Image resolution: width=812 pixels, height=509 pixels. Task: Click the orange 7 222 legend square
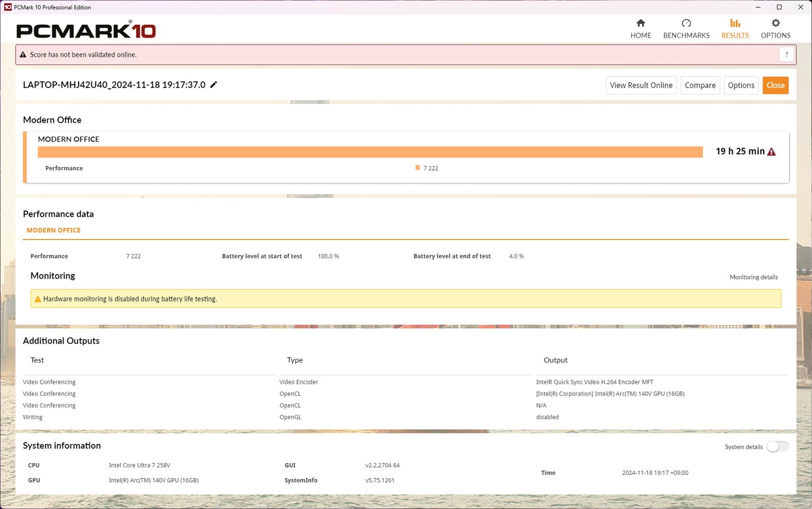tap(418, 167)
